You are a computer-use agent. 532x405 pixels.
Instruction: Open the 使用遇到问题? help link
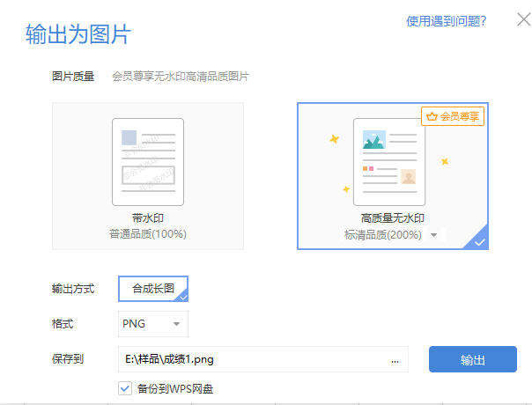click(x=446, y=20)
